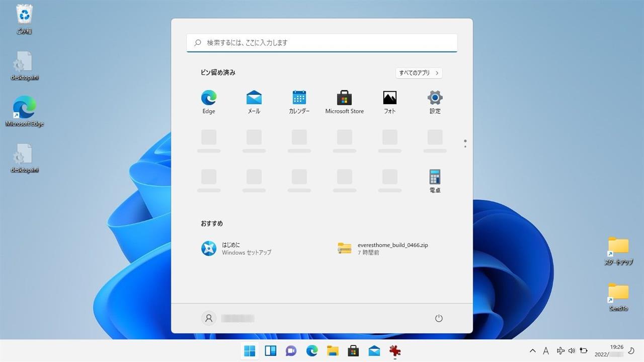
Task: Open 設定 from pinned apps
Action: [435, 102]
